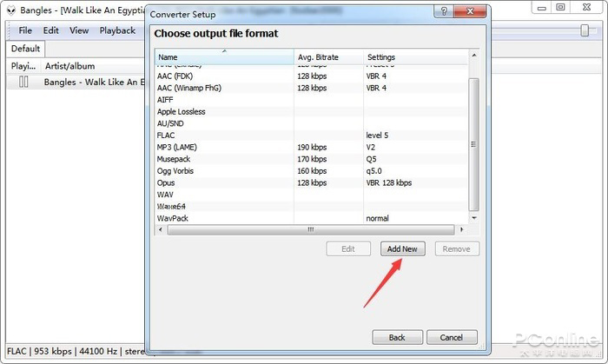Screen dimensions: 608x364
Task: Close the Converter Setup dialog
Action: [x=470, y=11]
